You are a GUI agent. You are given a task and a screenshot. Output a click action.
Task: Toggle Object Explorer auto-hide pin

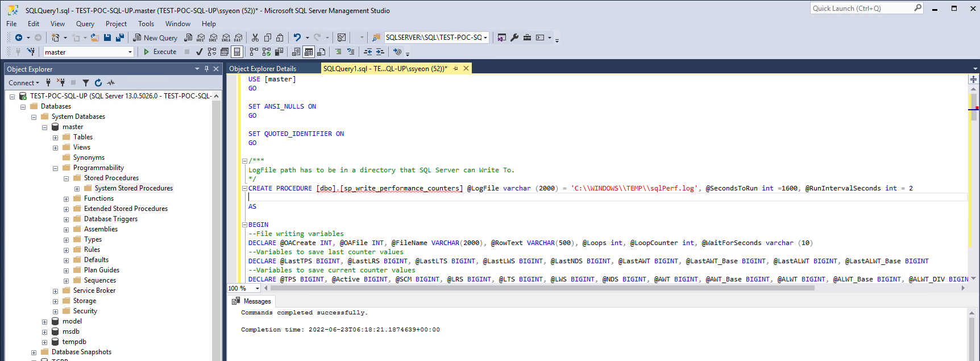(207, 69)
